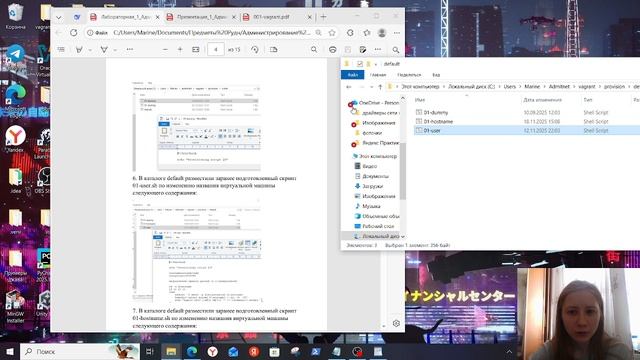Sort files by Имя column header
Image resolution: width=640 pixels, height=360 pixels.
(x=420, y=100)
